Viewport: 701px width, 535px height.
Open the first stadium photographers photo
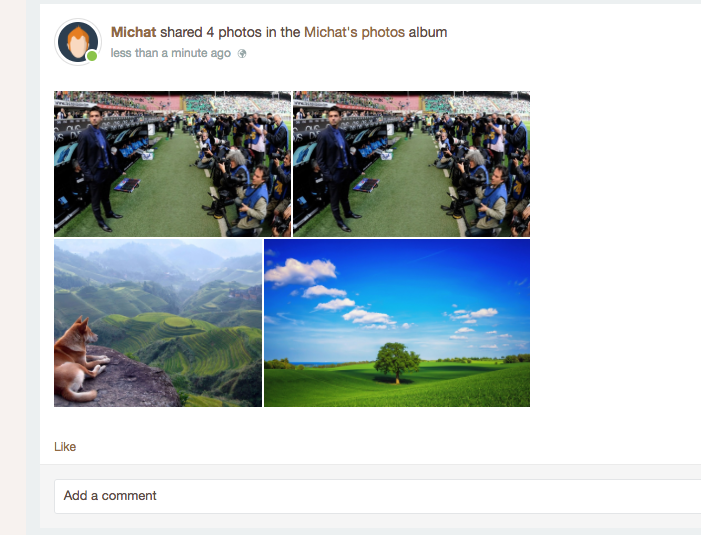(173, 164)
